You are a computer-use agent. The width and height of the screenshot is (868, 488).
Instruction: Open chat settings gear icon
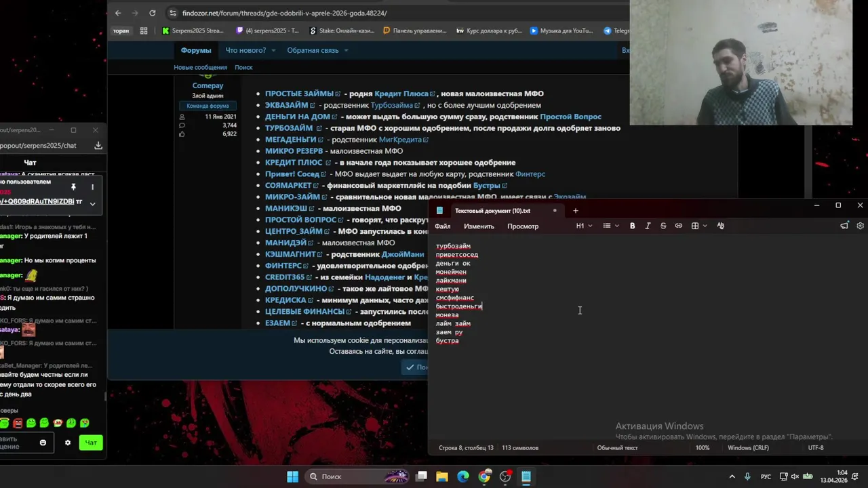[x=67, y=443]
